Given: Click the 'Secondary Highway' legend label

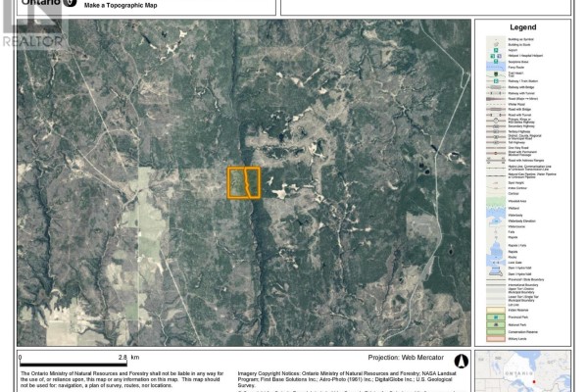Looking at the screenshot, I should [521, 126].
